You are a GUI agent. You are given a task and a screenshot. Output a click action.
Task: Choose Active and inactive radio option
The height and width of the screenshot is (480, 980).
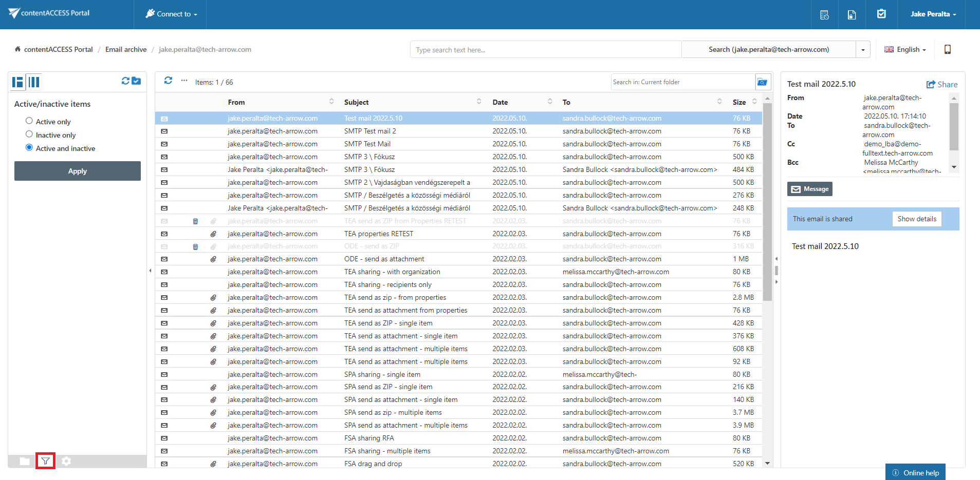pos(29,148)
